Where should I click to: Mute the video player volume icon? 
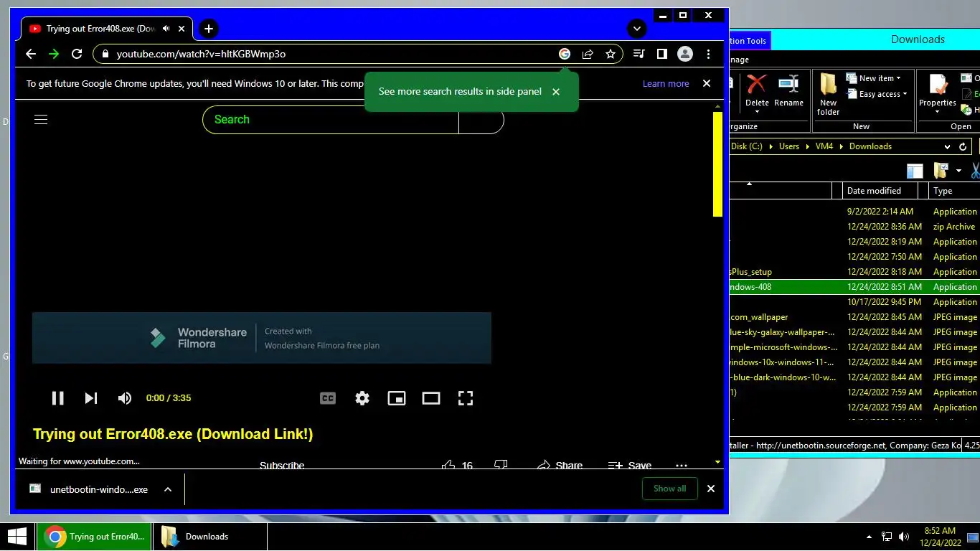[x=125, y=398]
